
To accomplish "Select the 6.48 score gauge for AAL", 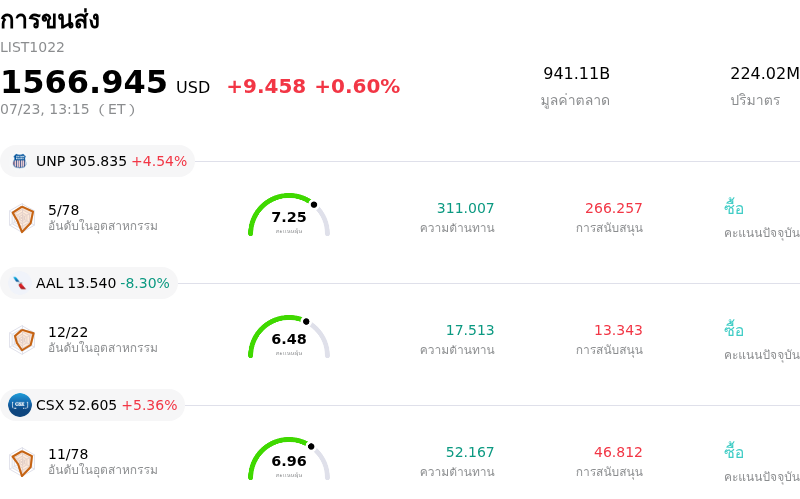I will [289, 337].
